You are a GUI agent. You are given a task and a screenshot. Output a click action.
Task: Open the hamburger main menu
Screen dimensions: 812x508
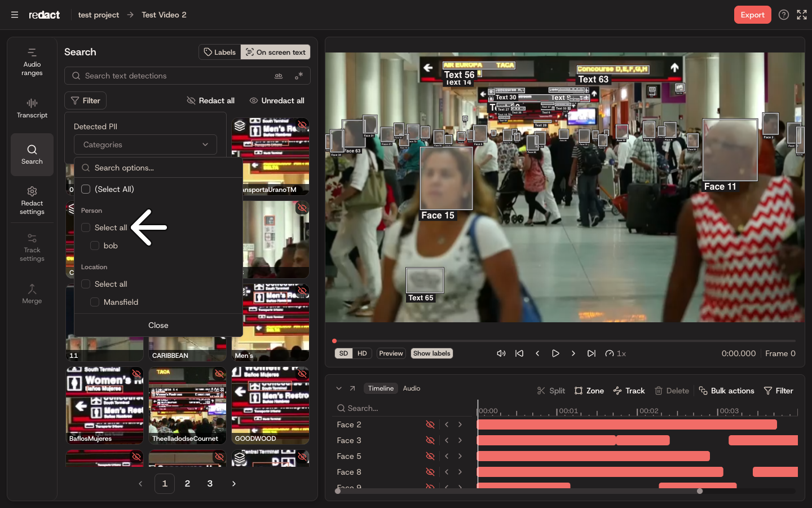point(15,15)
